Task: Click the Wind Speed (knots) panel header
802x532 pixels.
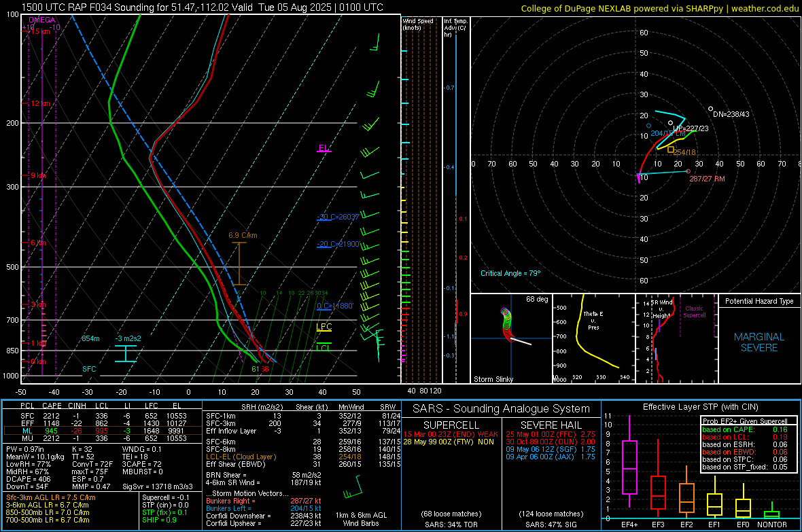Action: coord(418,24)
